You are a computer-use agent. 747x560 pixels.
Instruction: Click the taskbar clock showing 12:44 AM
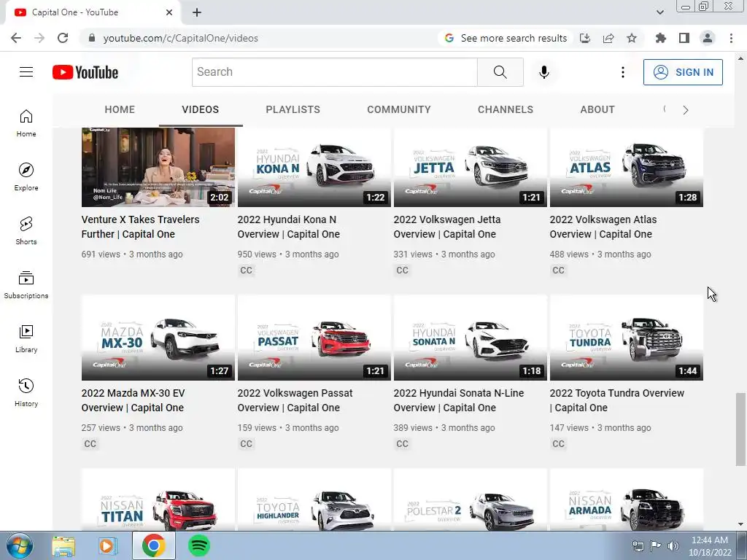(x=710, y=546)
